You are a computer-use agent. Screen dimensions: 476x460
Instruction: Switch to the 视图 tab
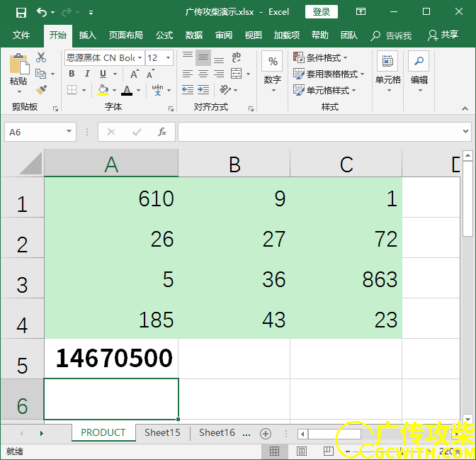pyautogui.click(x=253, y=35)
